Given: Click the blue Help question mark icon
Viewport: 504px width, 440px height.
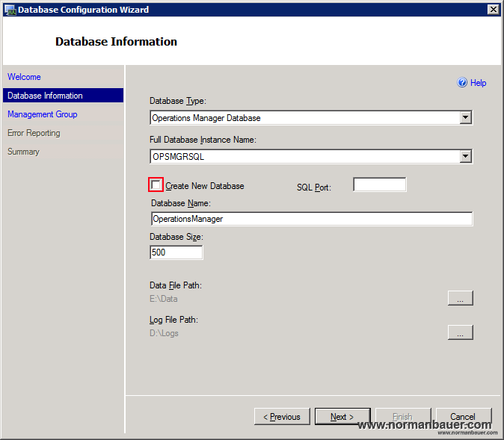Looking at the screenshot, I should (462, 83).
